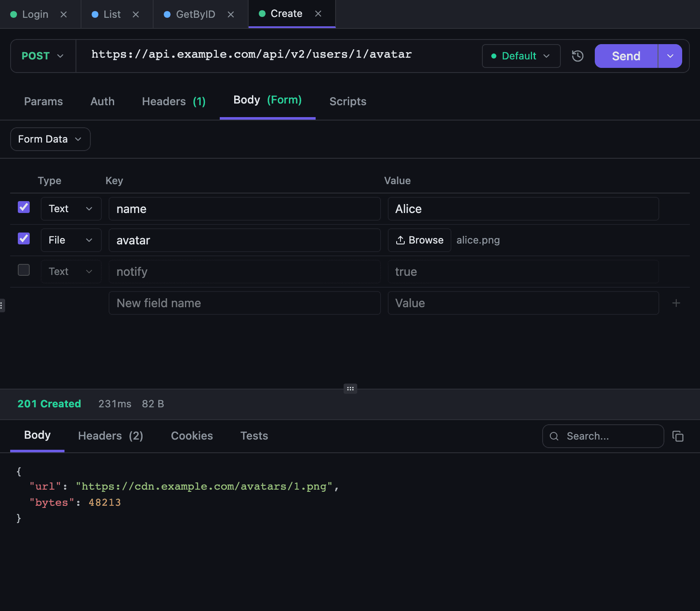Screen dimensions: 700x611
Task: Click the 201 Created status text
Action: [x=49, y=404]
